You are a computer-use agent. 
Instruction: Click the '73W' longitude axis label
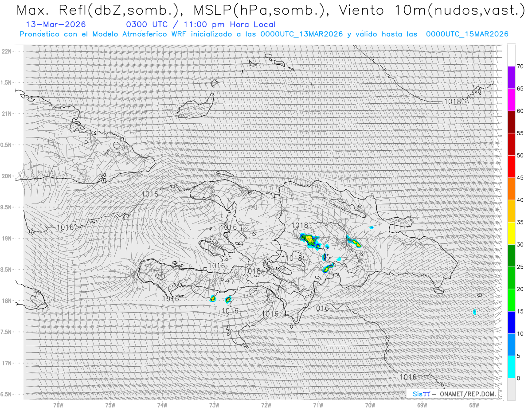(x=214, y=405)
